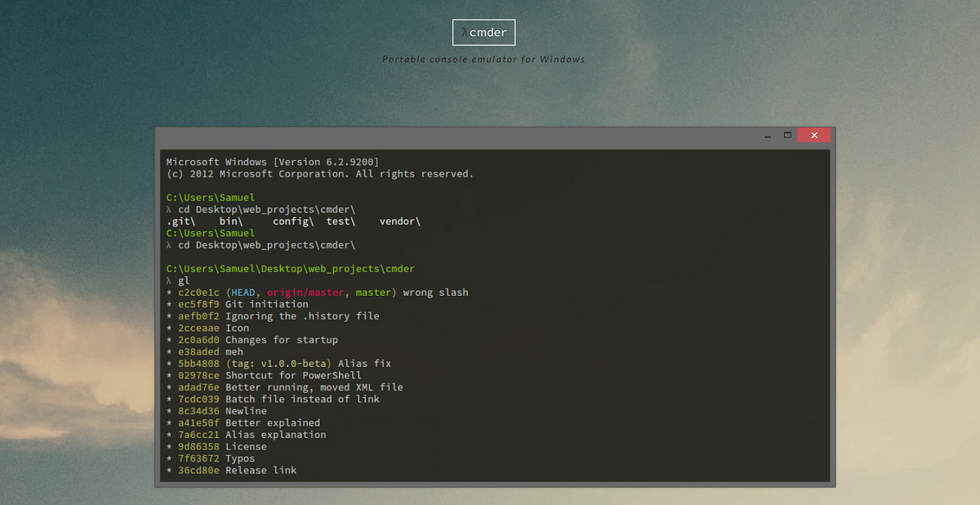Image resolution: width=980 pixels, height=505 pixels.
Task: Expand the vendor\ directory entry
Action: [399, 221]
